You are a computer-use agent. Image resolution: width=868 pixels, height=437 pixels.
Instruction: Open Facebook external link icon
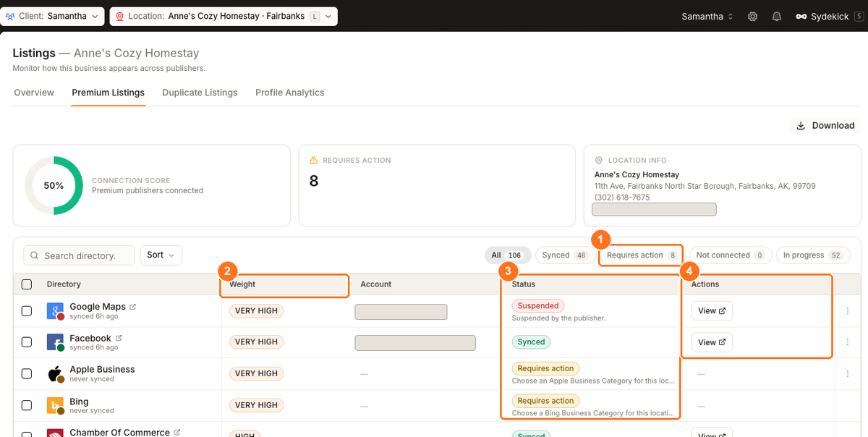pos(119,338)
